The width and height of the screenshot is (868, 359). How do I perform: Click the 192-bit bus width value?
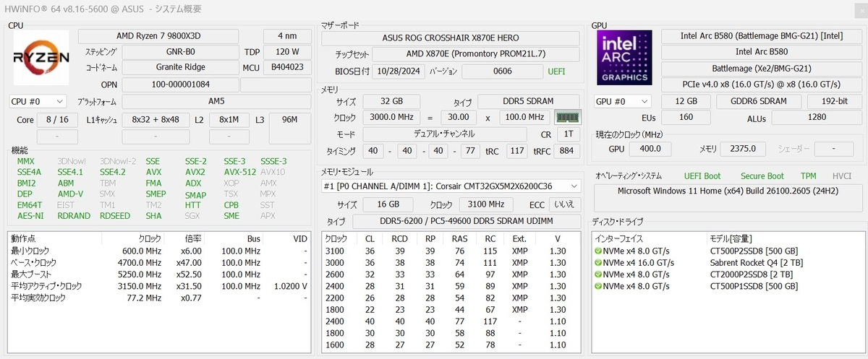coord(835,102)
